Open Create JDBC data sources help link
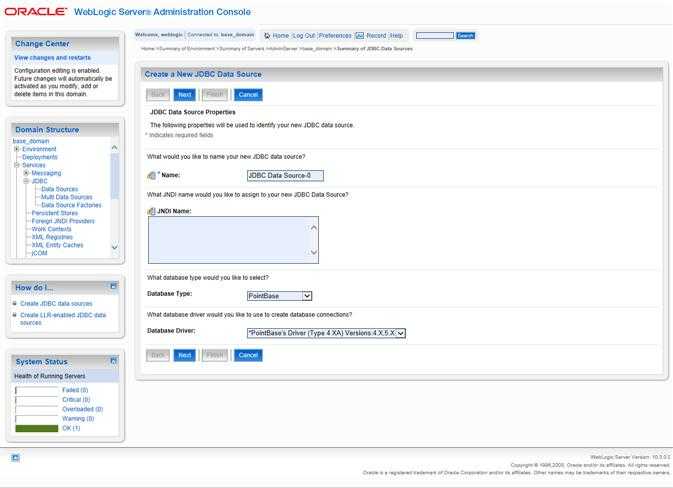673x488 pixels. click(56, 303)
